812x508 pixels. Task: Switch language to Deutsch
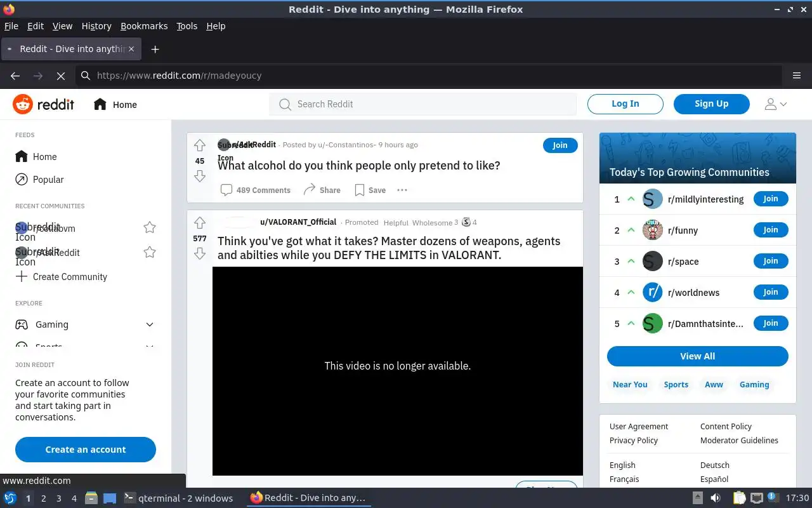[715, 465]
